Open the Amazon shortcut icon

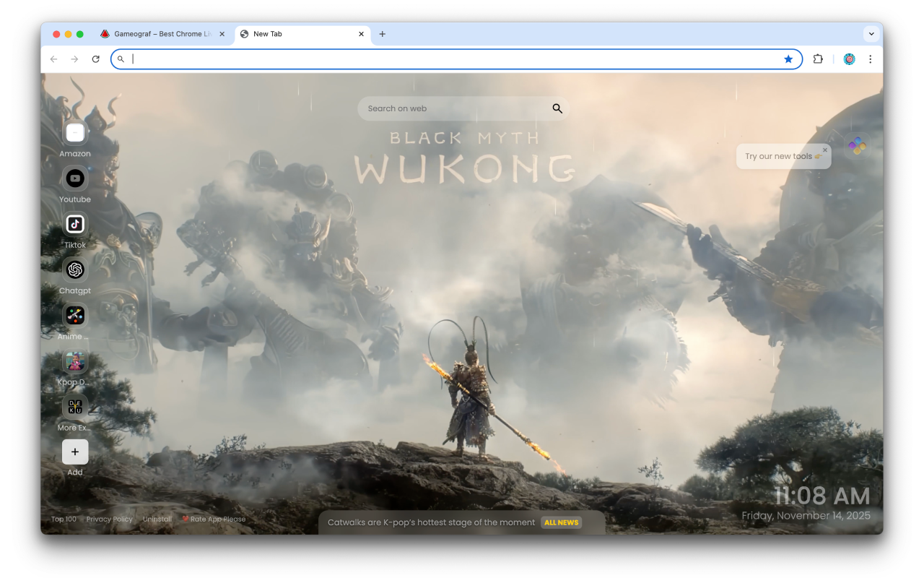(x=75, y=133)
